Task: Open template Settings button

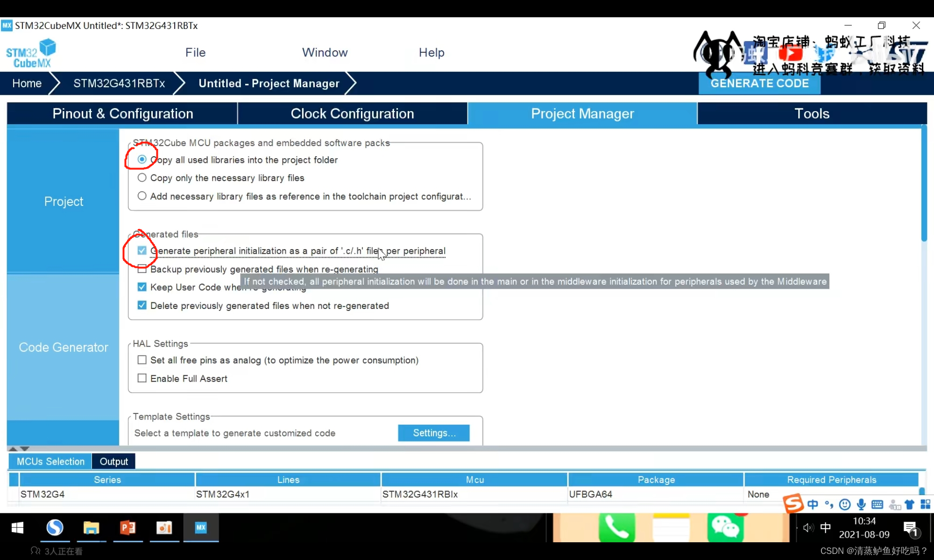Action: 433,433
